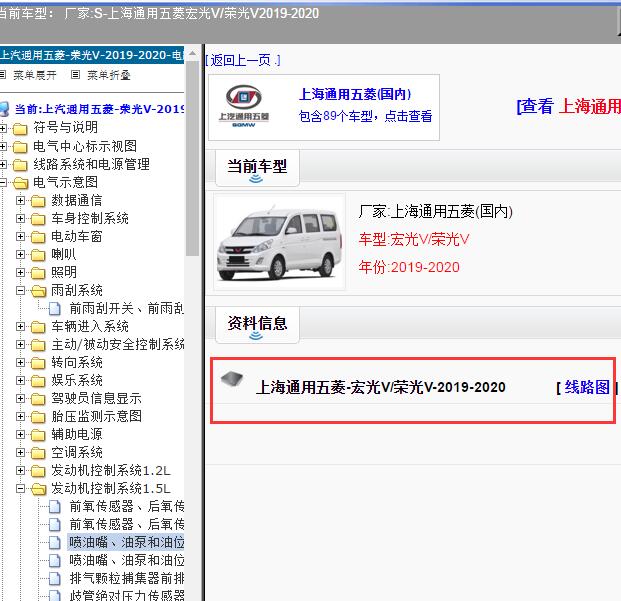621x601 pixels.
Task: Click the folder icon of 线路系统和电源管理
Action: click(x=20, y=164)
